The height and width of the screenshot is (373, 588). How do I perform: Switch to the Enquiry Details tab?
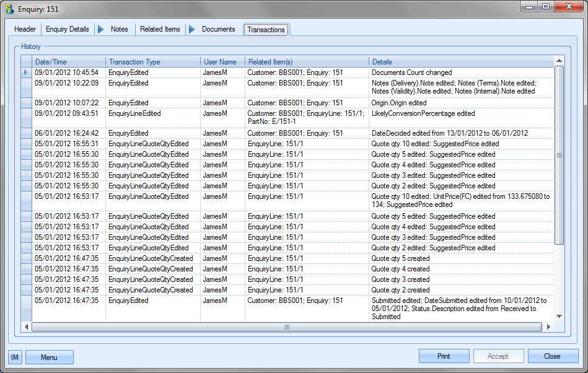pyautogui.click(x=67, y=29)
